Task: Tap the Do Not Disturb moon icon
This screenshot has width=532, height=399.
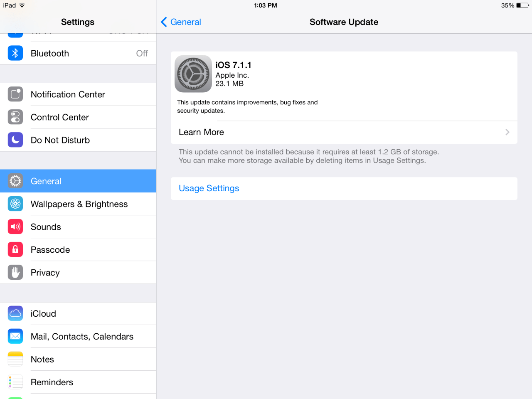Action: pos(15,140)
